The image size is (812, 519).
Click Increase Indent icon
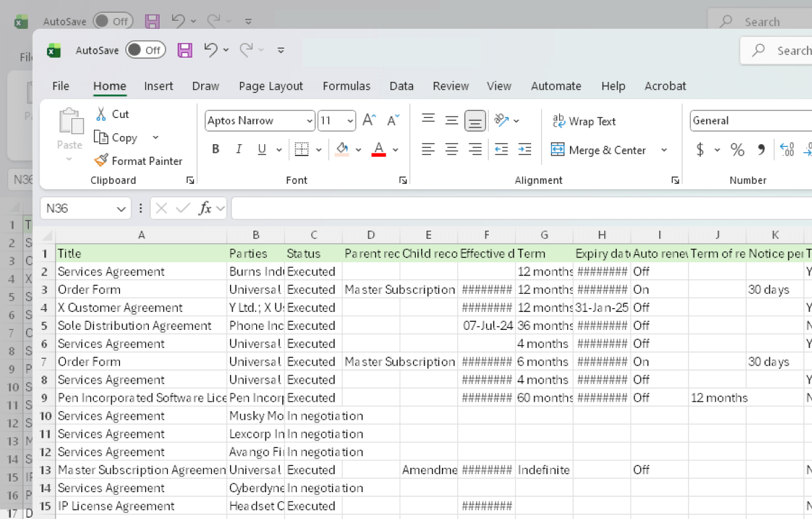524,150
